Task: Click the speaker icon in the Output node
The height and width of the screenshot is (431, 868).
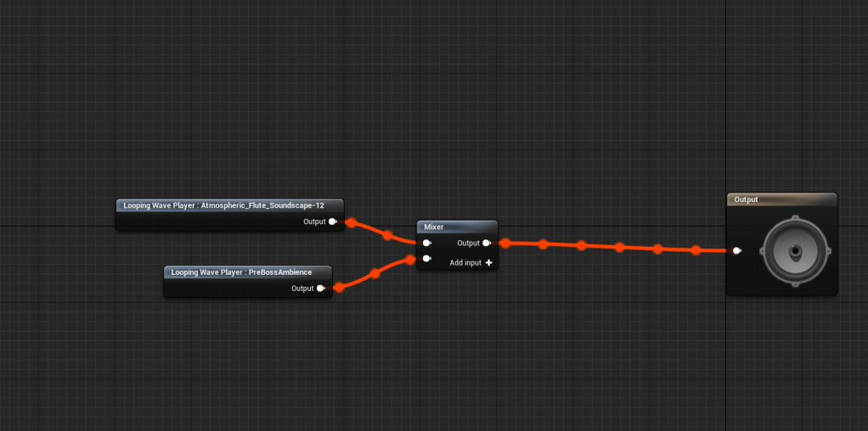Action: [x=796, y=251]
